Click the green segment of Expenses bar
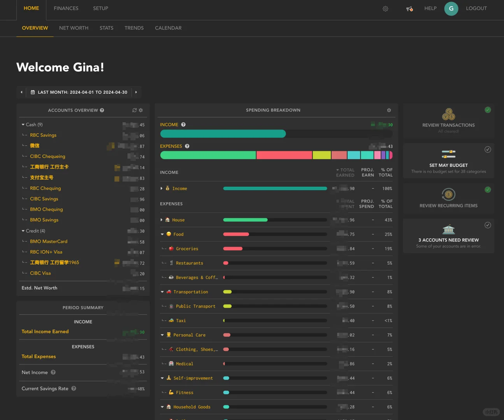The image size is (504, 420). tap(208, 155)
